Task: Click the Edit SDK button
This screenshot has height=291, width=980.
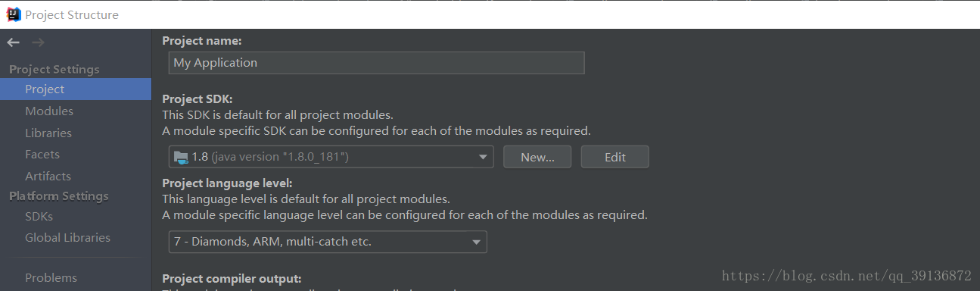Action: pyautogui.click(x=615, y=157)
